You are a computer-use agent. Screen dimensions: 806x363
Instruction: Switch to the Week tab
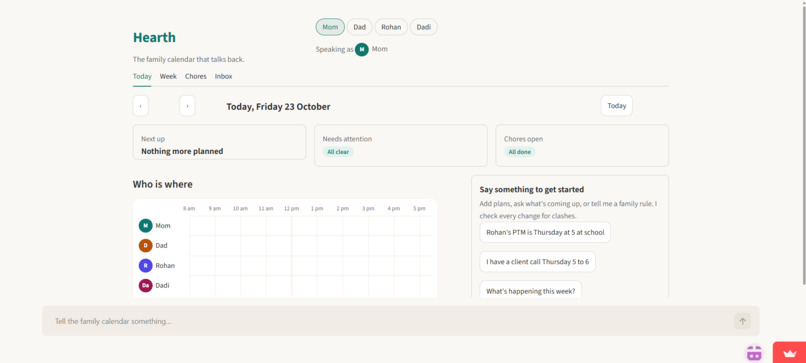pos(168,76)
